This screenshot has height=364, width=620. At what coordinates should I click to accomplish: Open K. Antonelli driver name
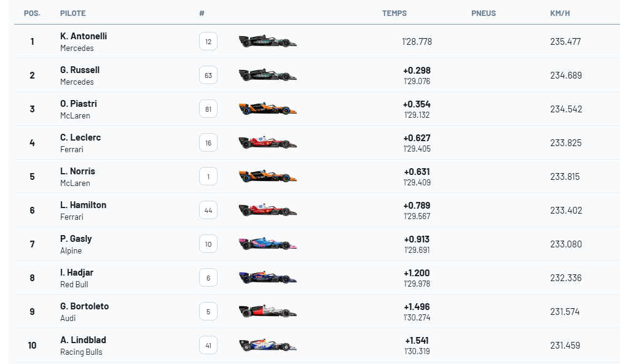[x=84, y=36]
